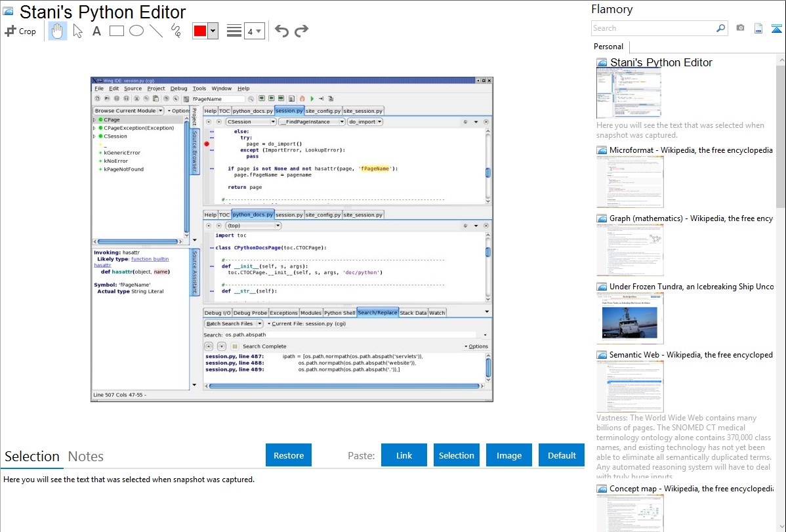Choose the freehand scribble tool
Image resolution: width=786 pixels, height=532 pixels.
click(x=175, y=31)
